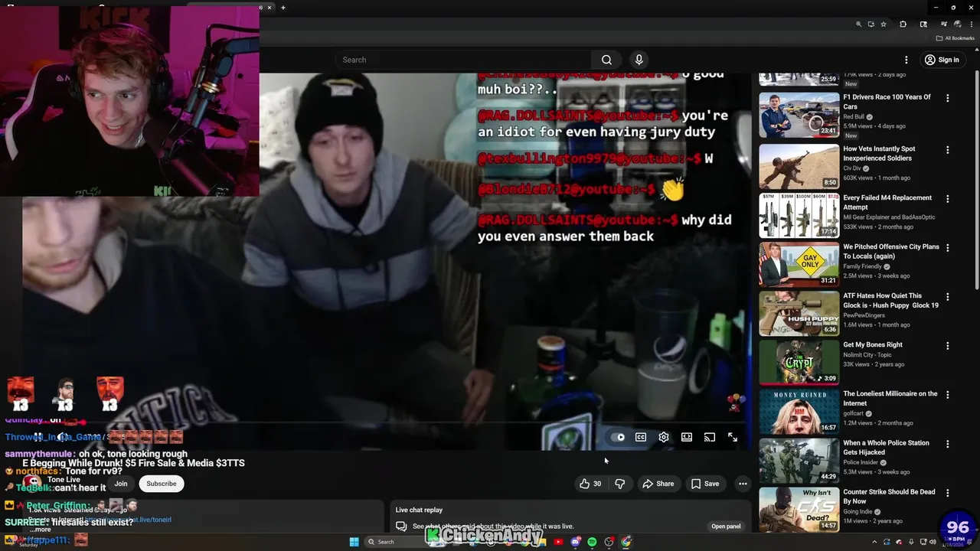Open YouTube settings three-dot menu beside Sign in
The image size is (980, 551).
click(x=906, y=60)
